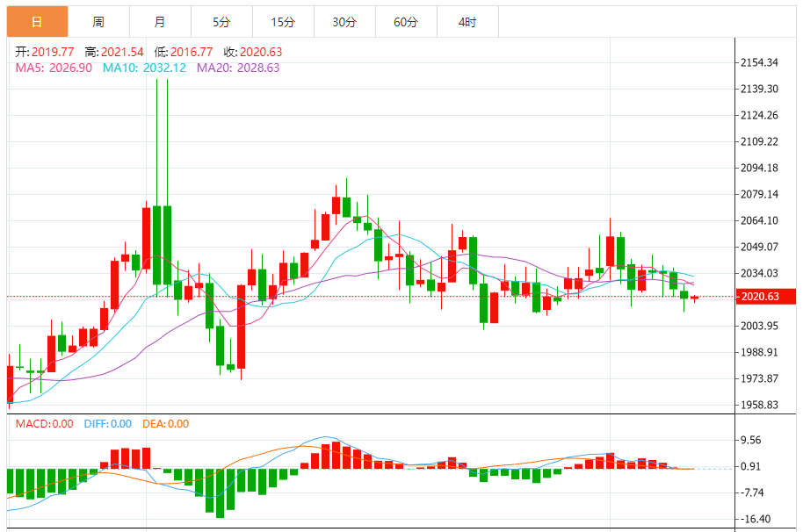Click the 1958.83 price axis label
Viewport: 803px width, 532px height.
(759, 405)
